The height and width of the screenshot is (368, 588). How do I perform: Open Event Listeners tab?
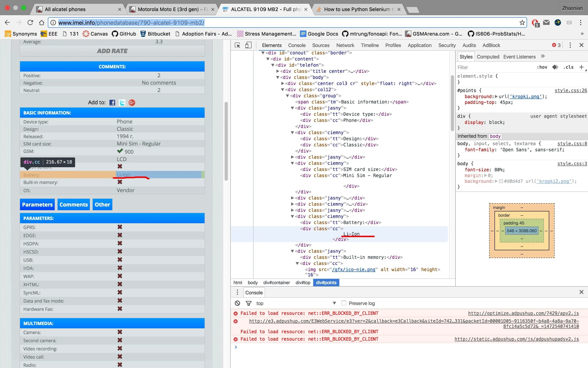(x=519, y=57)
